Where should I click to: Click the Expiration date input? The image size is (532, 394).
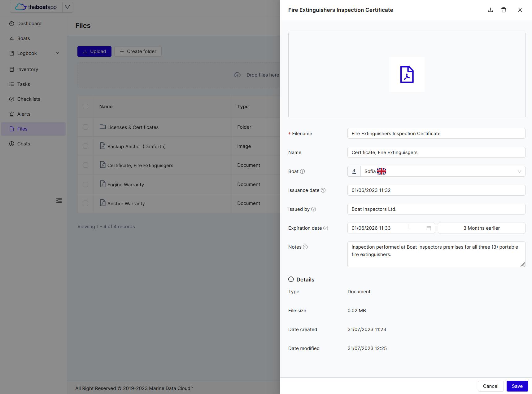click(x=391, y=228)
